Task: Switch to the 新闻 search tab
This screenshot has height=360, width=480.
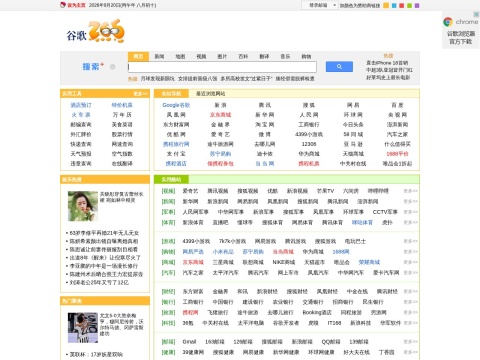Action: point(159,56)
